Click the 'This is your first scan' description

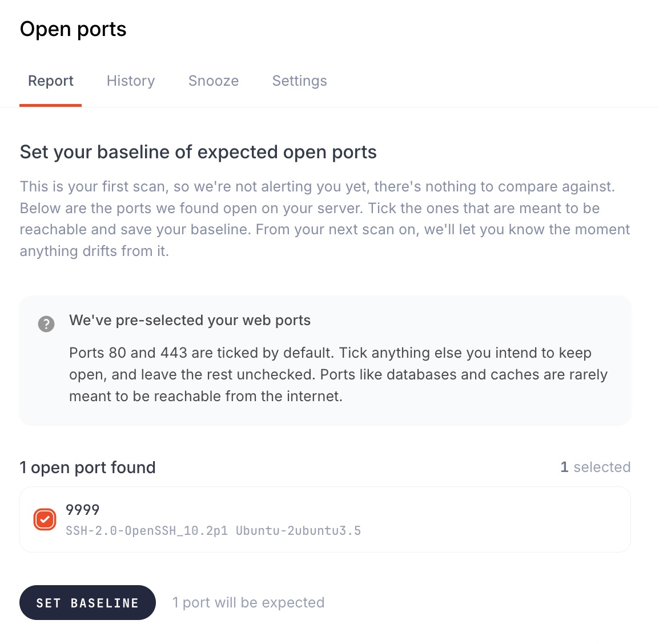325,219
